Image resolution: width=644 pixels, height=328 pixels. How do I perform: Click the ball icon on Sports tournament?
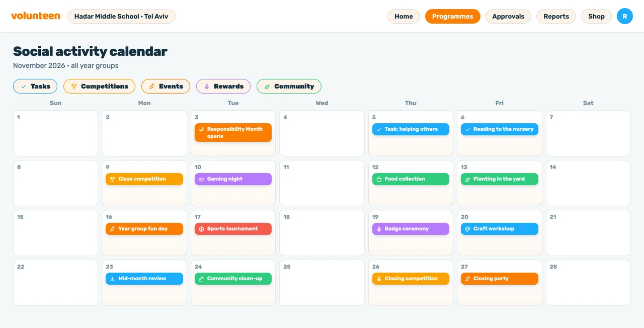tap(202, 229)
